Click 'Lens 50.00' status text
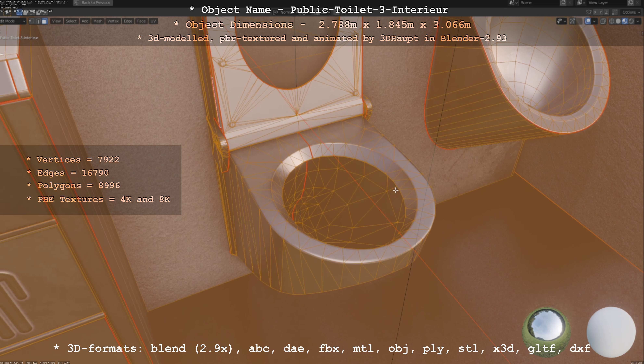 tap(64, 363)
